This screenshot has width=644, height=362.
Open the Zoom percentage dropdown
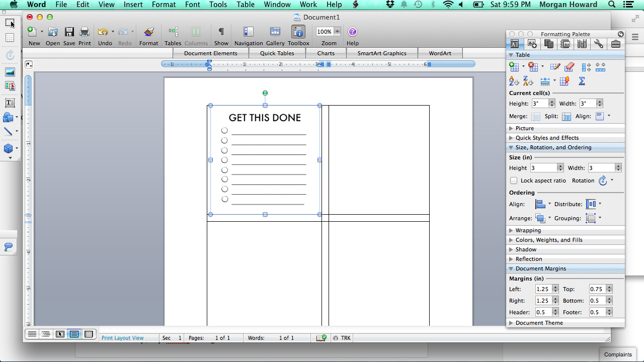point(337,32)
